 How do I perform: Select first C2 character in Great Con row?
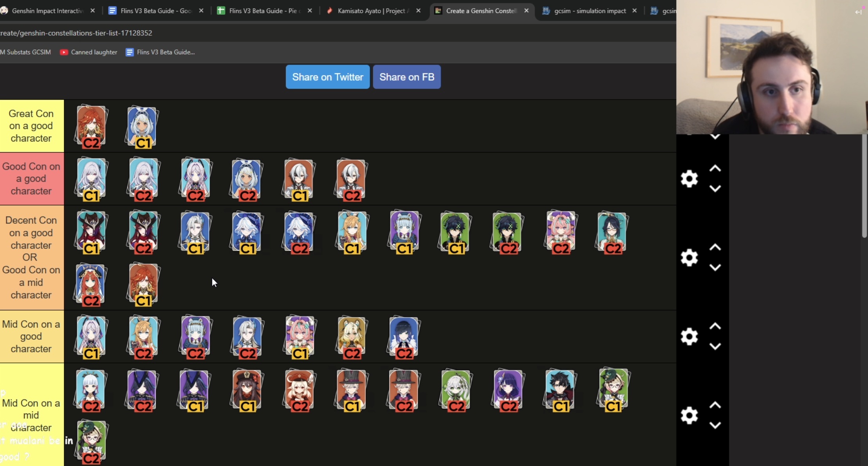91,127
